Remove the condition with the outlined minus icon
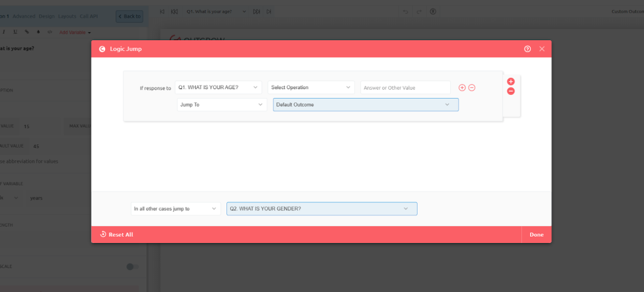This screenshot has height=292, width=644. (x=472, y=88)
